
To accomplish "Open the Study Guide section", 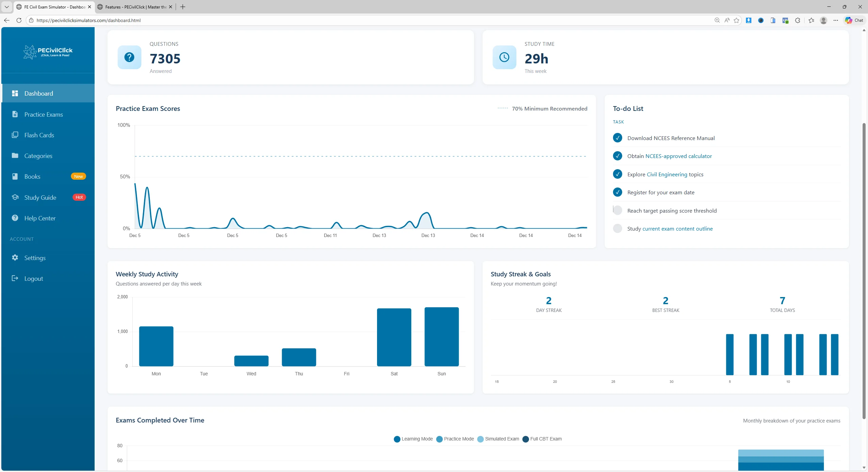I will coord(15,197).
